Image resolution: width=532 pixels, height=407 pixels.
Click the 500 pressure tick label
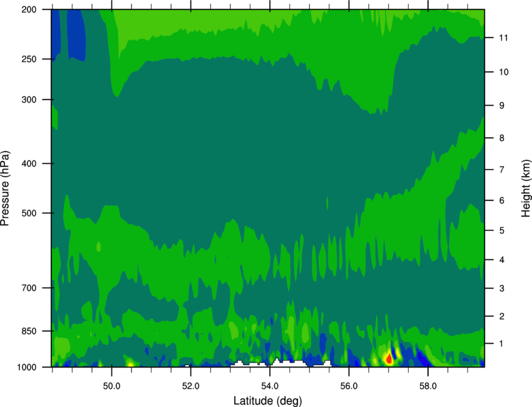point(29,213)
